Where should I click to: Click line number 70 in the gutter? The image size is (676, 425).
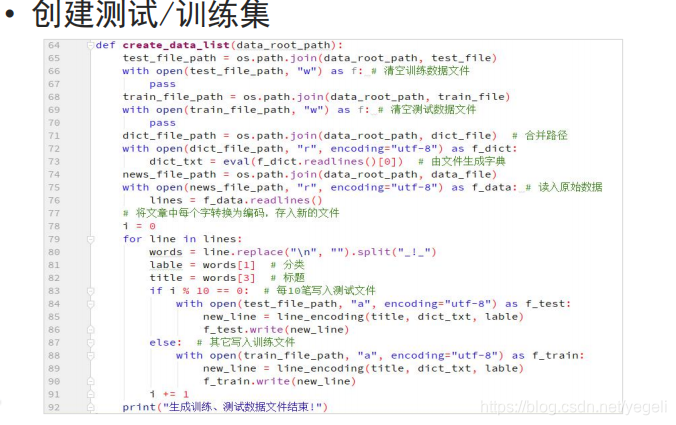click(x=54, y=123)
